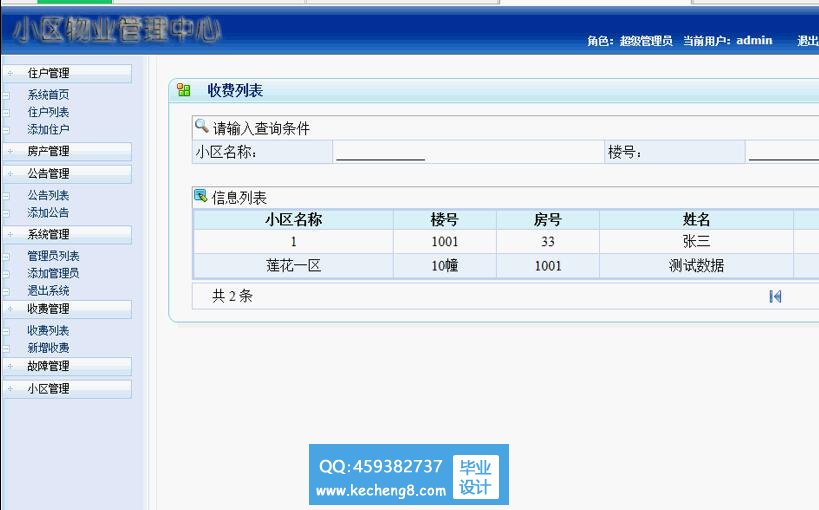Image resolution: width=819 pixels, height=510 pixels.
Task: Click the 小区名称 column header
Action: coord(294,219)
